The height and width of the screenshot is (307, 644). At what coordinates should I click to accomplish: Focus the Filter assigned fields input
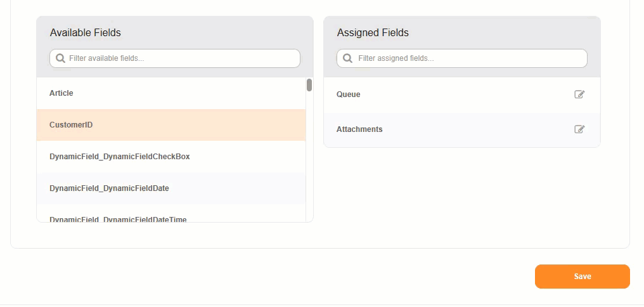(469, 58)
